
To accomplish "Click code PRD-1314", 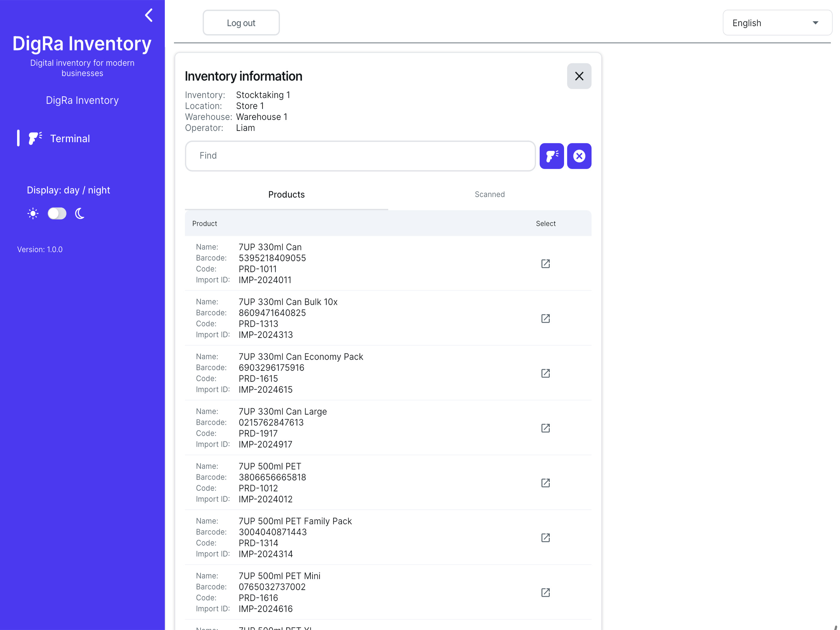I will click(x=258, y=543).
